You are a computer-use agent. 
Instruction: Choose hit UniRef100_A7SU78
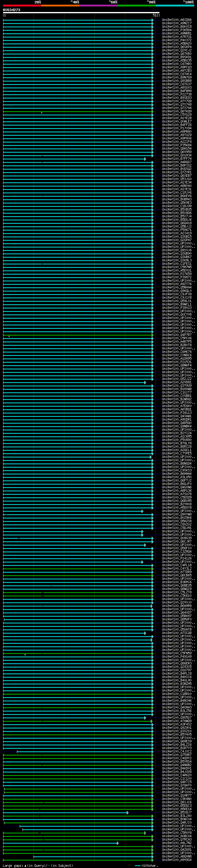click(177, 494)
